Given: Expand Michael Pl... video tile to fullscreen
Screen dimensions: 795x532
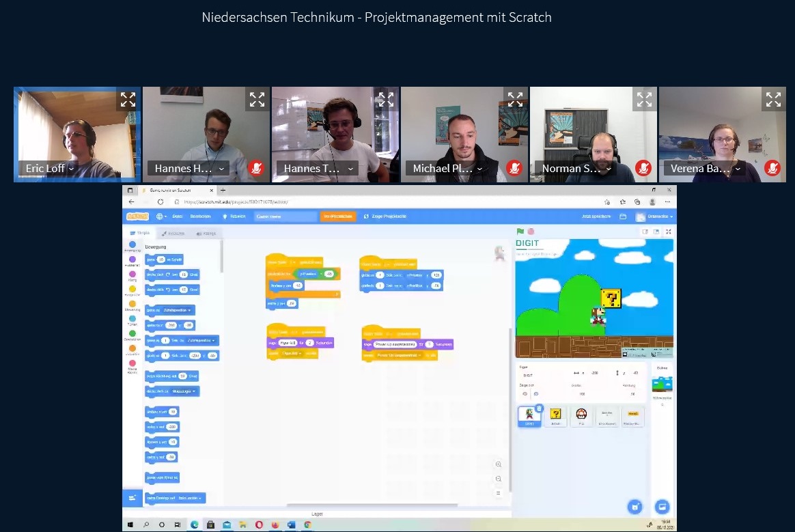Looking at the screenshot, I should (515, 100).
